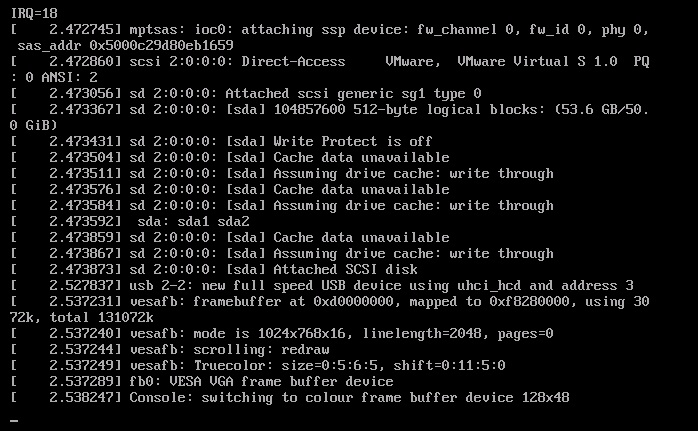This screenshot has width=698, height=431.
Task: Click the blinking cursor at bottom
Action: [x=14, y=420]
